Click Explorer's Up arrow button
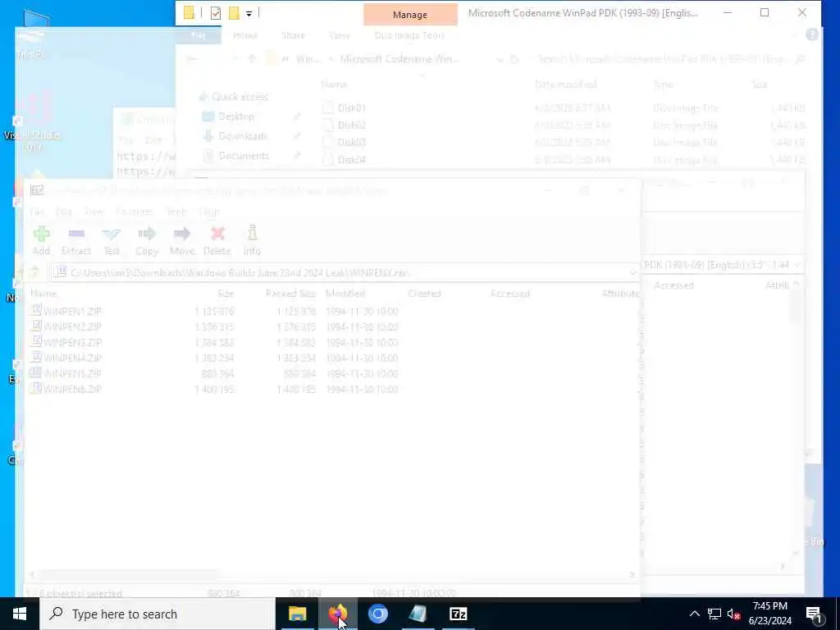This screenshot has width=840, height=630. (252, 59)
